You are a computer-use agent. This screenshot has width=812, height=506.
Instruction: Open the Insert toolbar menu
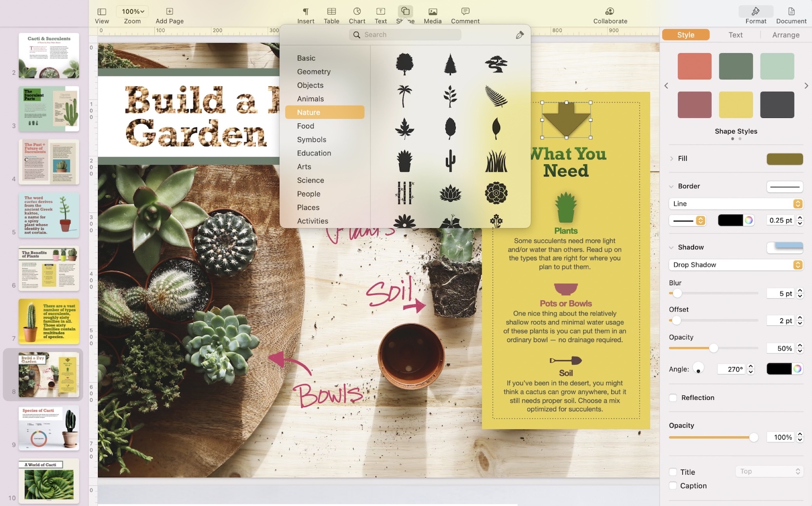click(x=306, y=15)
